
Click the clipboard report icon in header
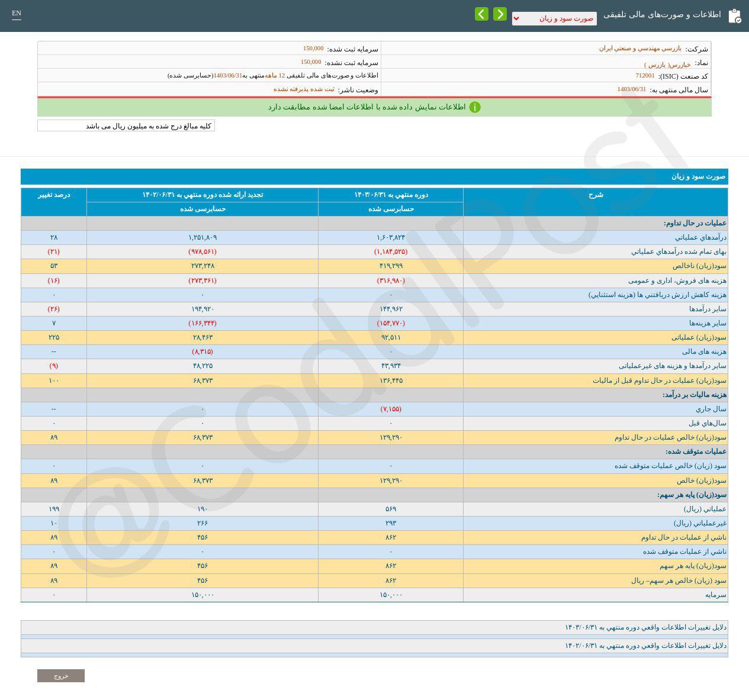(x=734, y=15)
